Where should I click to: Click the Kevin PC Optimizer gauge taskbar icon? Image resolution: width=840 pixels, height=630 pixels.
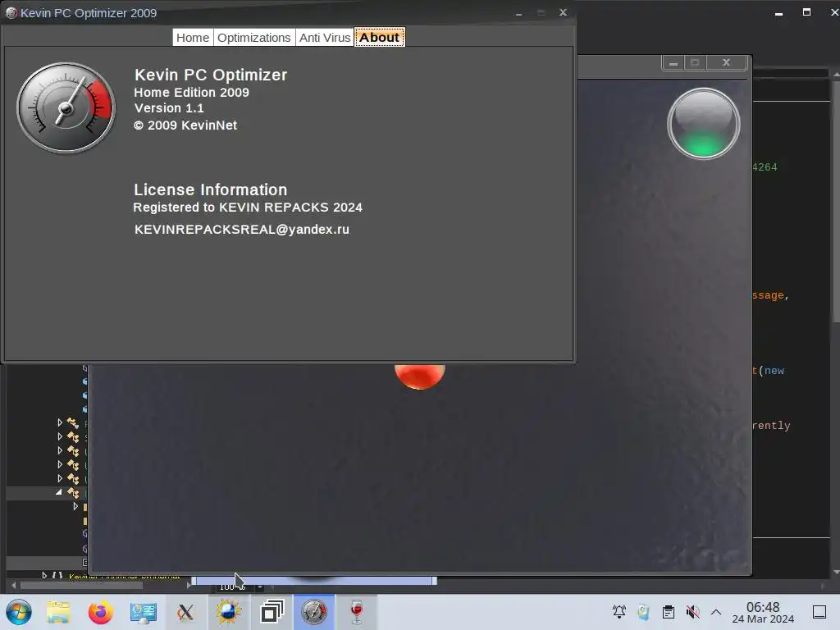314,612
